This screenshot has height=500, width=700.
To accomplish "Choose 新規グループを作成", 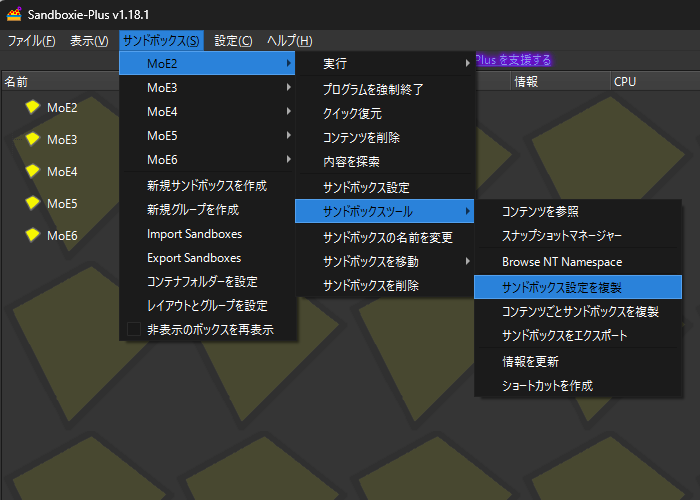I will (x=207, y=210).
